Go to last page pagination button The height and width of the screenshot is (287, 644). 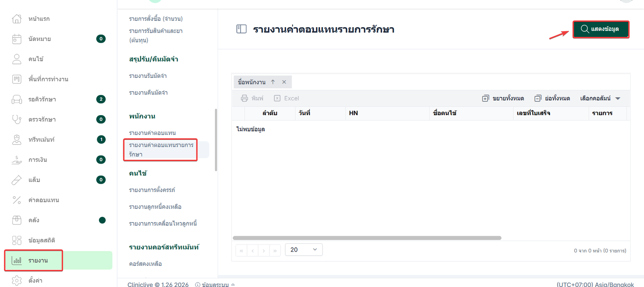275,251
